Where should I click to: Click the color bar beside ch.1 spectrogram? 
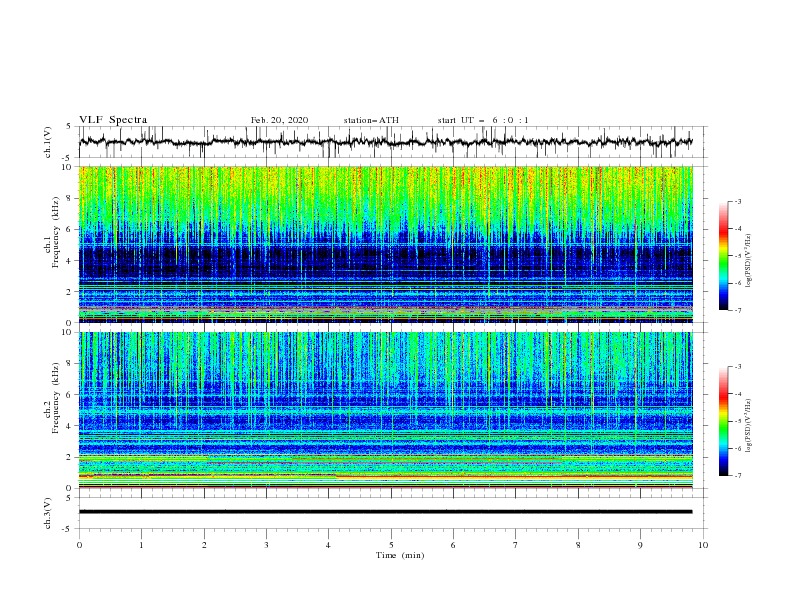point(723,256)
